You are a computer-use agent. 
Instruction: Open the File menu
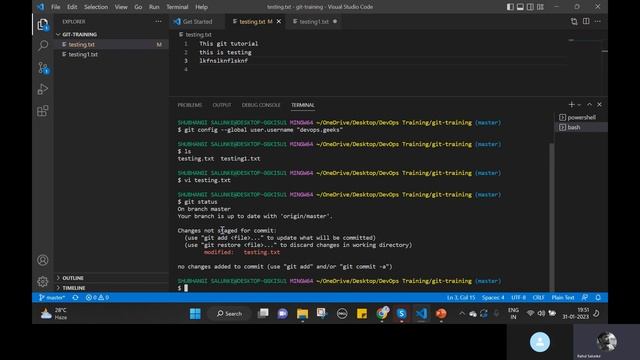56,7
